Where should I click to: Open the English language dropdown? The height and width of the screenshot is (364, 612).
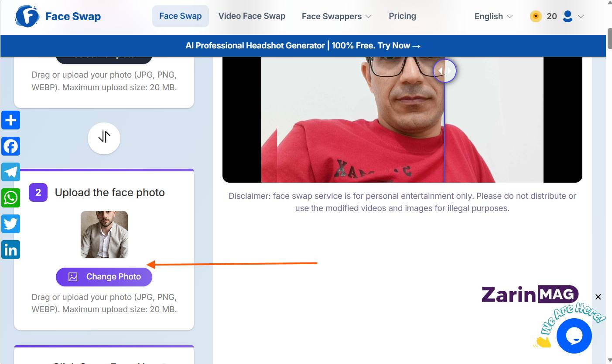point(493,17)
